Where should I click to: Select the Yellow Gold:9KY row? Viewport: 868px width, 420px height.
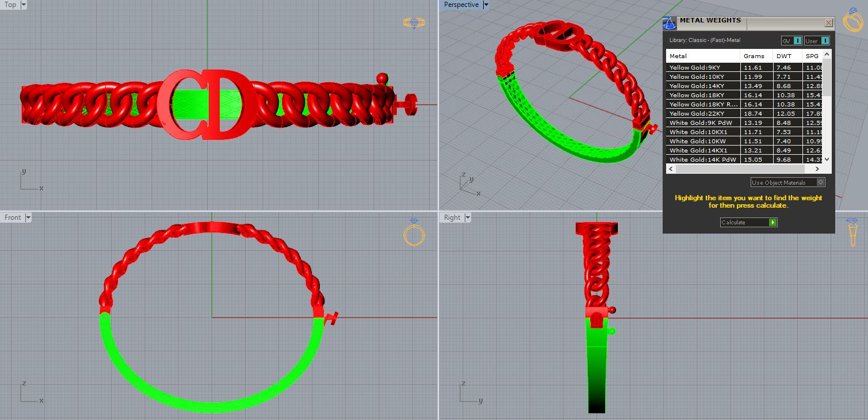pos(744,67)
